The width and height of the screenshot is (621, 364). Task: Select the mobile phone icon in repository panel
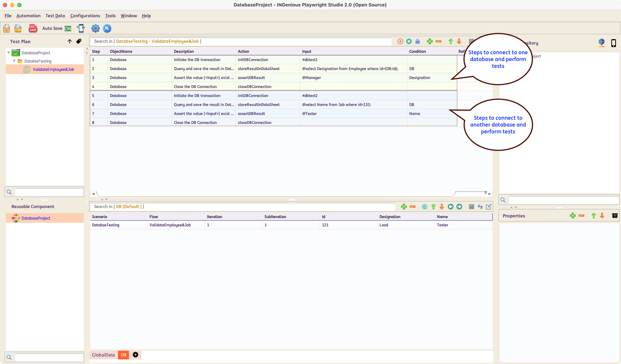coord(614,43)
